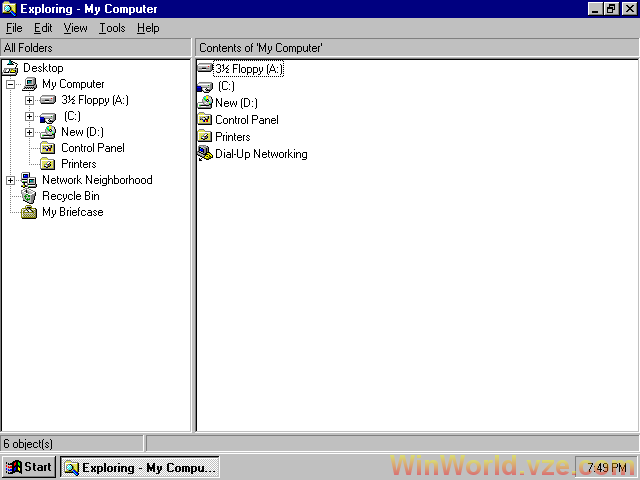Click floppy drive icon in contents pane
This screenshot has width=640, height=480.
tap(205, 68)
